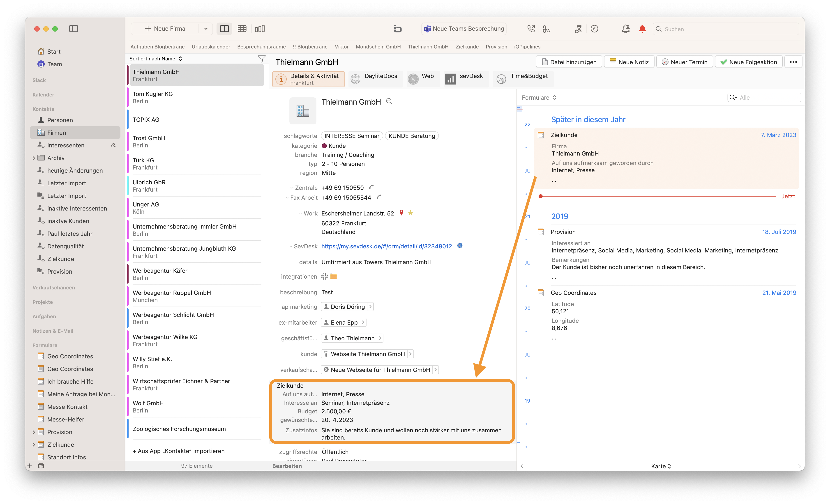Click magnifier icon beside Thielmann GmbH name
830x504 pixels.
click(x=389, y=101)
